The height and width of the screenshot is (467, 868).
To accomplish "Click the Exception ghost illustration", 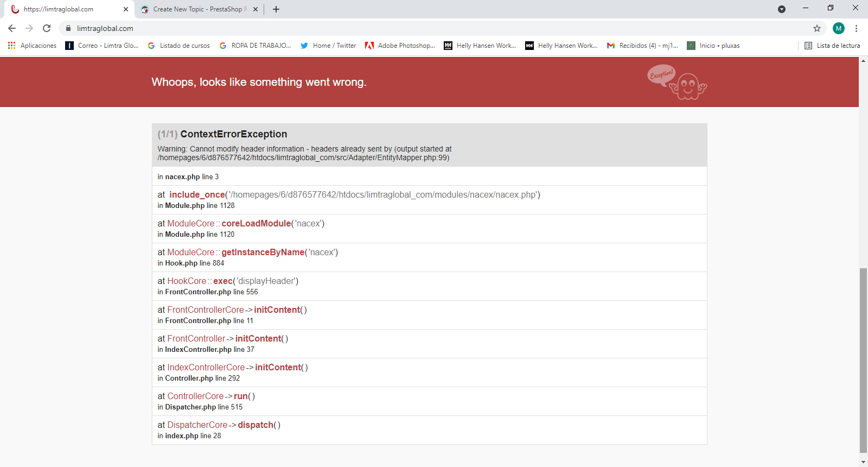I will tap(677, 82).
